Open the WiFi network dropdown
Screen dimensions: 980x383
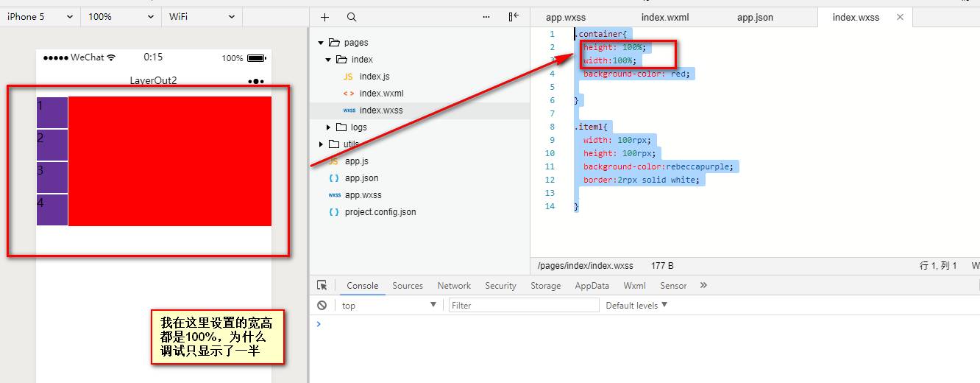(x=202, y=16)
